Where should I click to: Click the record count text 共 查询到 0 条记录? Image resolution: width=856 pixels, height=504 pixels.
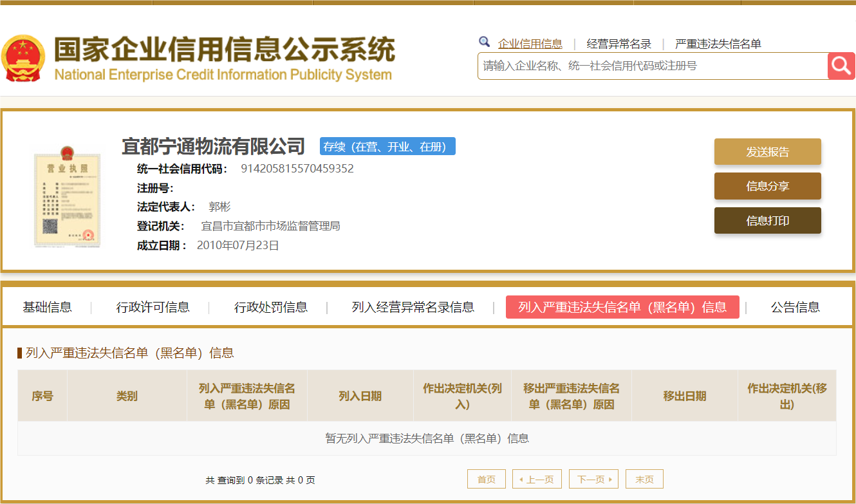pyautogui.click(x=245, y=480)
